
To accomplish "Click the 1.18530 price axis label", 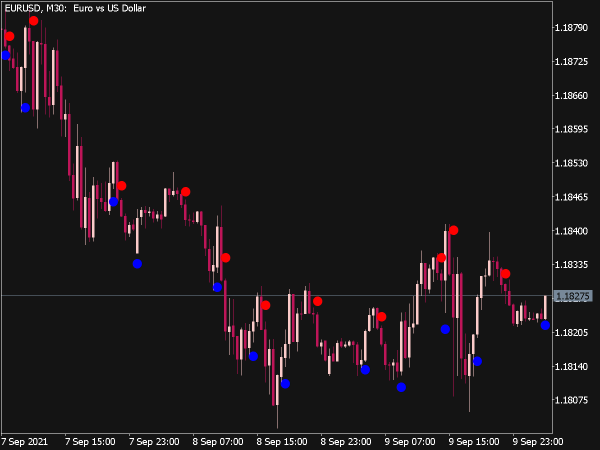I will click(x=571, y=163).
